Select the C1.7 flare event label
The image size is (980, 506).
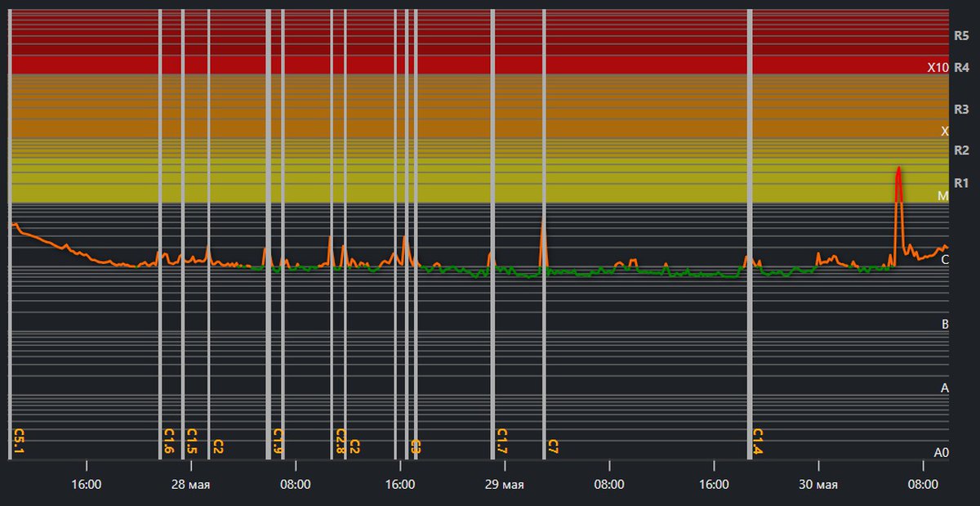[502, 441]
